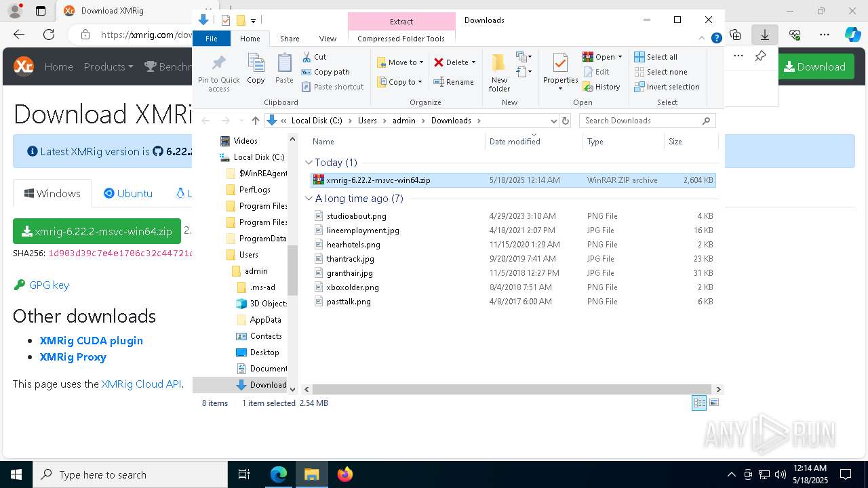Collapse the ribbon with the chevron

pyautogui.click(x=703, y=39)
